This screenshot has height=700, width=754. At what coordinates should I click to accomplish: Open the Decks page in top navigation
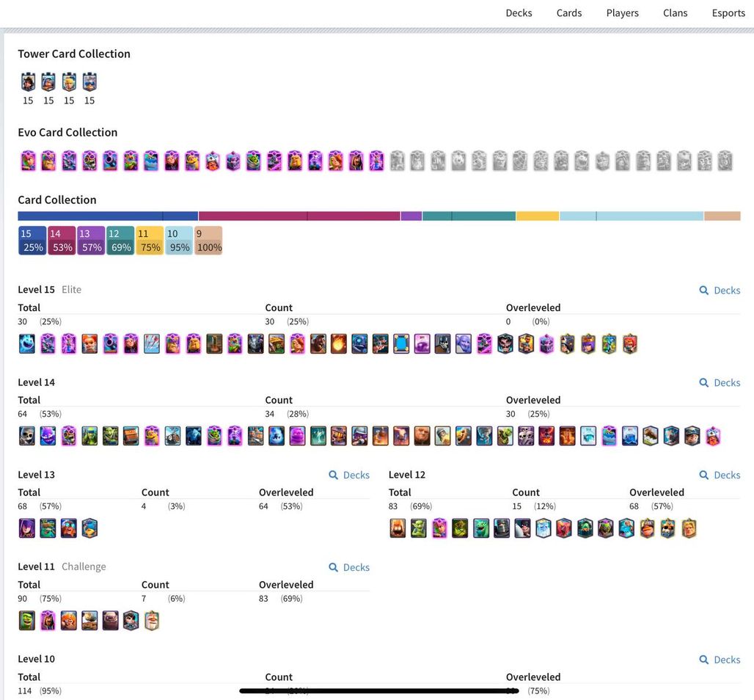[519, 13]
